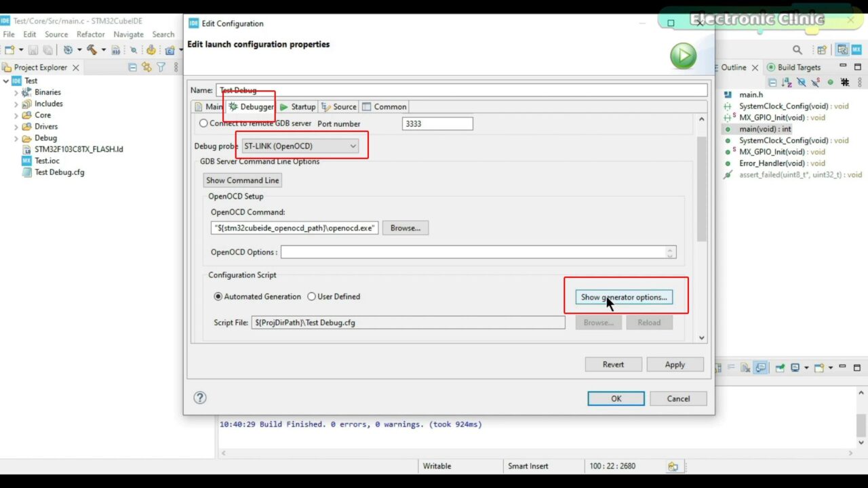Toggle Hide Inactive Elements hash icon in Outline
868x488 pixels.
pos(845,82)
